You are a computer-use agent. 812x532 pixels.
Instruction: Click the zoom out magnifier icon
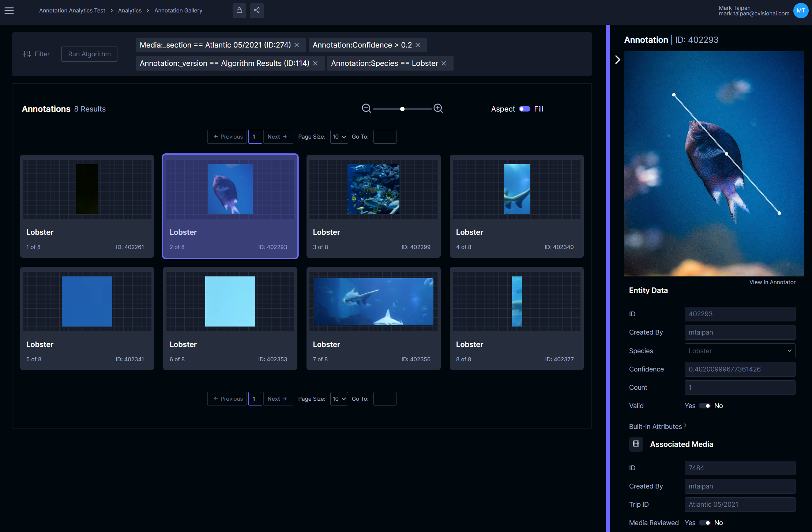click(366, 109)
